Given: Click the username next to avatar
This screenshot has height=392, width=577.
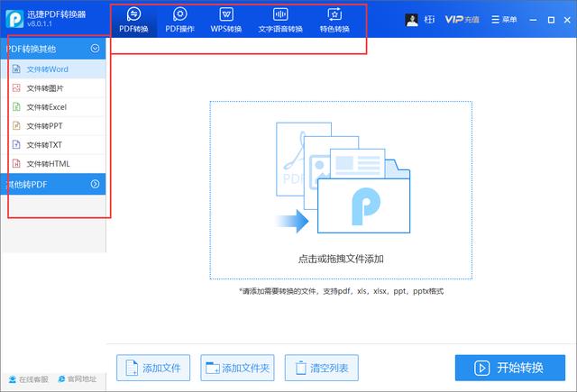Looking at the screenshot, I should pyautogui.click(x=429, y=20).
